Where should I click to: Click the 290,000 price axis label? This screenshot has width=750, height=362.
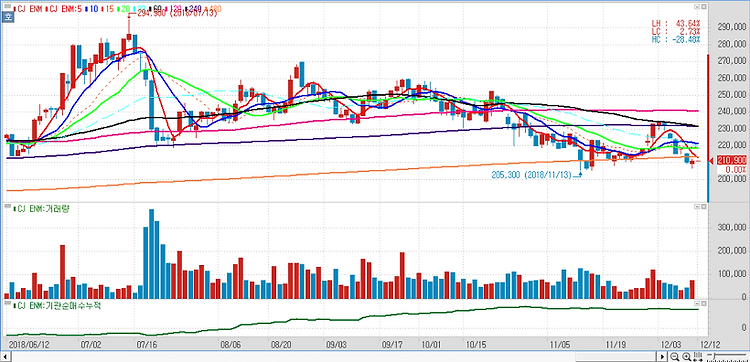(x=732, y=27)
